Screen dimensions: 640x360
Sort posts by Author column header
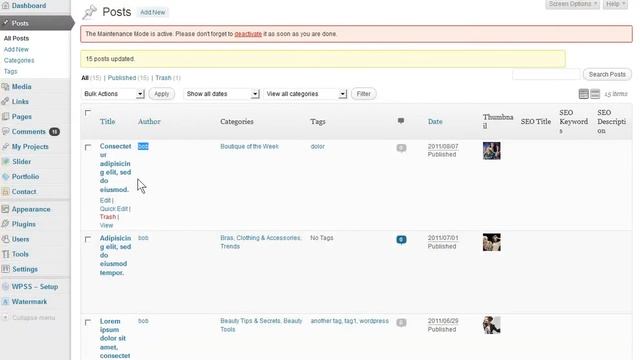149,122
